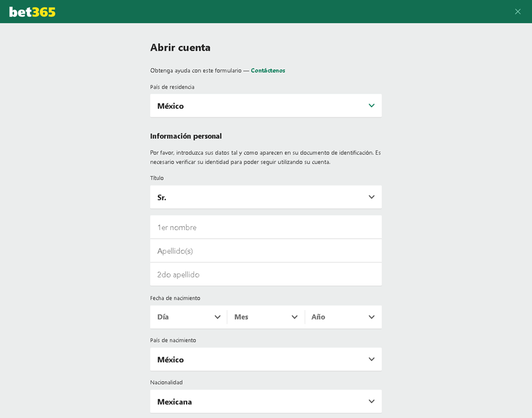Open the País de residencia México dropdown

tap(266, 106)
